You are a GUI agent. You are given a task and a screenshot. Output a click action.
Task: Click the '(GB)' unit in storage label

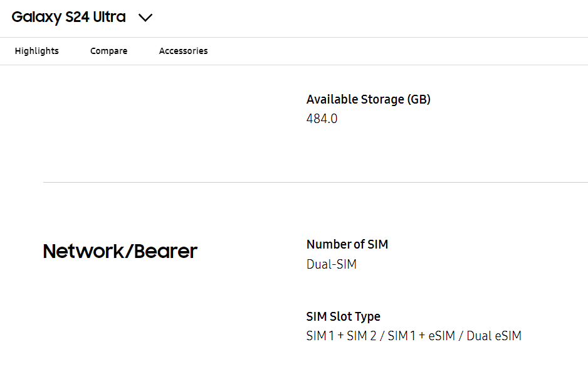pos(419,99)
